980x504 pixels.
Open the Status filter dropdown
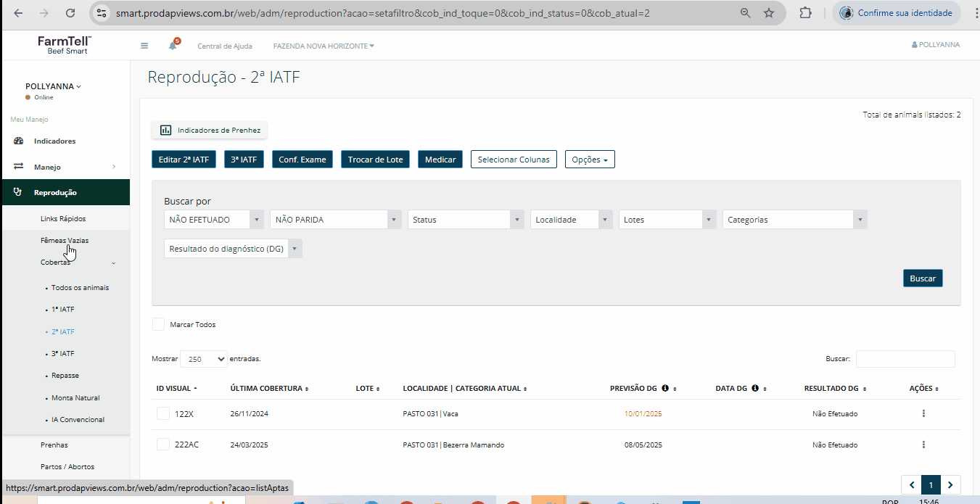[x=465, y=220]
